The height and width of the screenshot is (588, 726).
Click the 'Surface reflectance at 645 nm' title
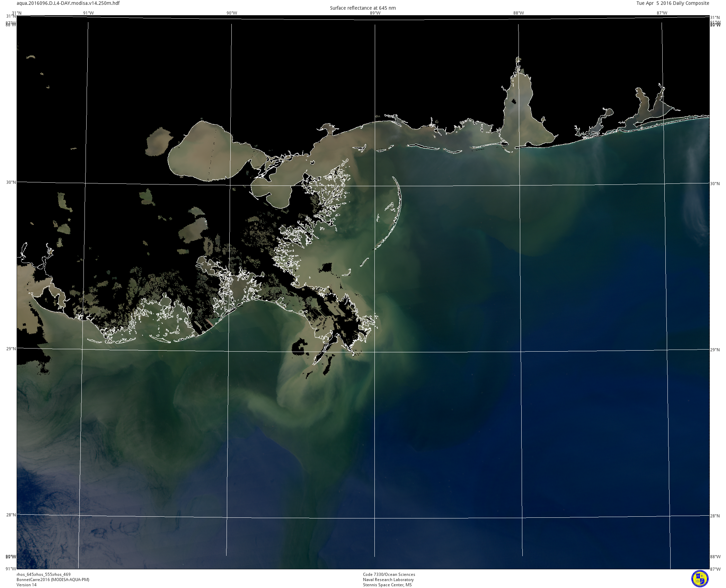pos(363,8)
